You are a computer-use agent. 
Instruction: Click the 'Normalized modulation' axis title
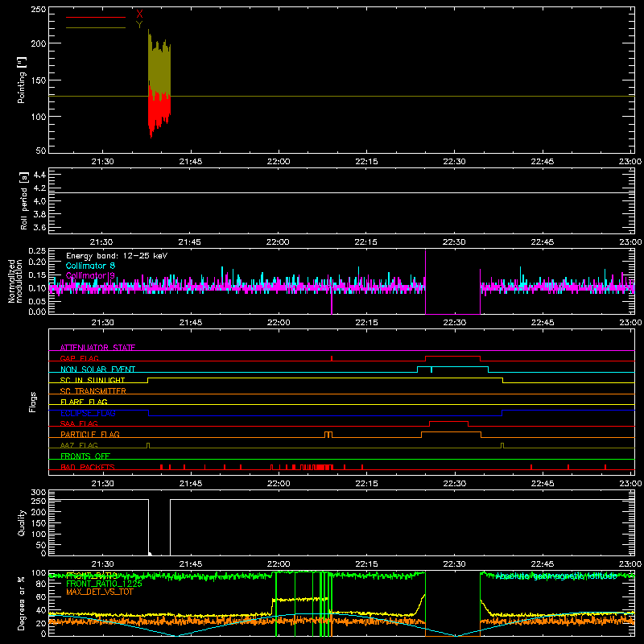(x=15, y=281)
